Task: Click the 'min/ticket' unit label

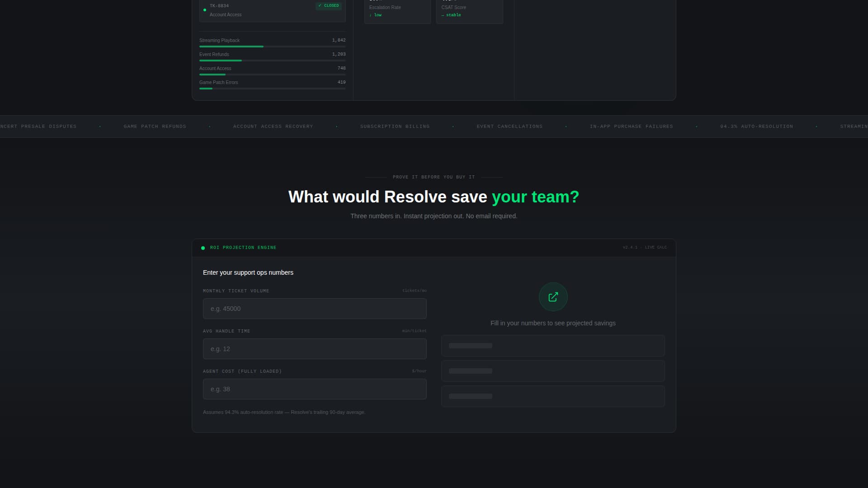Action: (414, 331)
